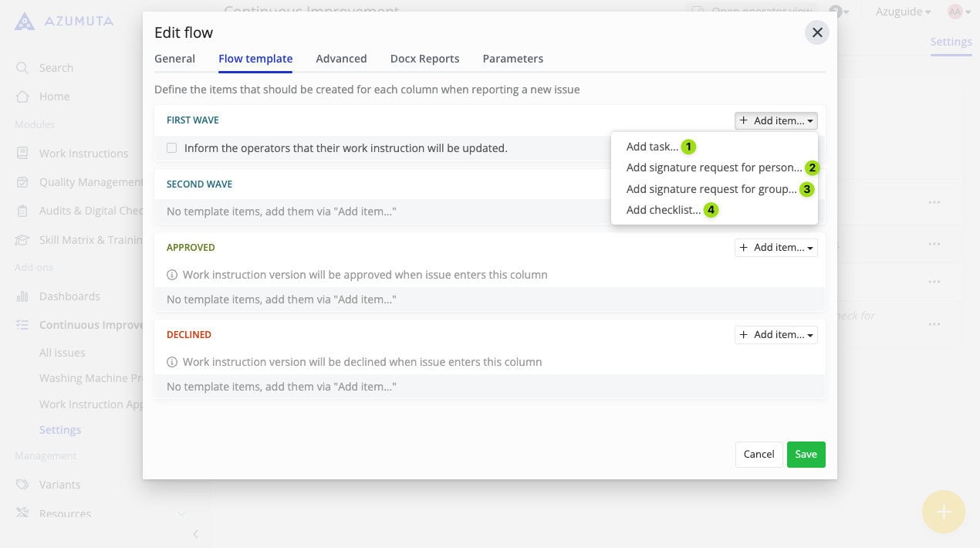Click the Variants tag icon

pyautogui.click(x=22, y=485)
